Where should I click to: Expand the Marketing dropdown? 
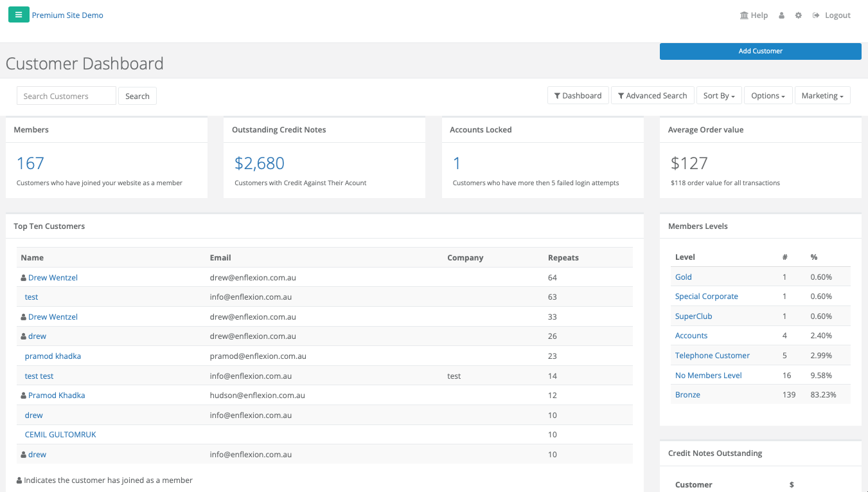pyautogui.click(x=822, y=96)
